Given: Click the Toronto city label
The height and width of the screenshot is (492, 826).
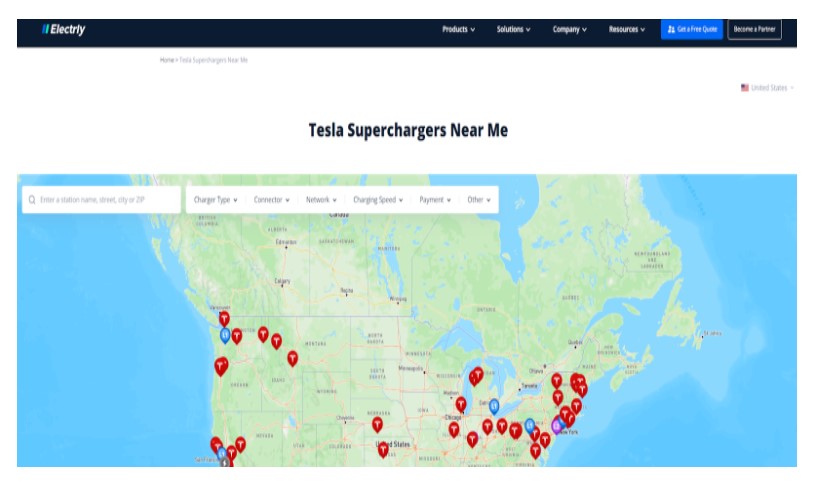Looking at the screenshot, I should (x=529, y=386).
